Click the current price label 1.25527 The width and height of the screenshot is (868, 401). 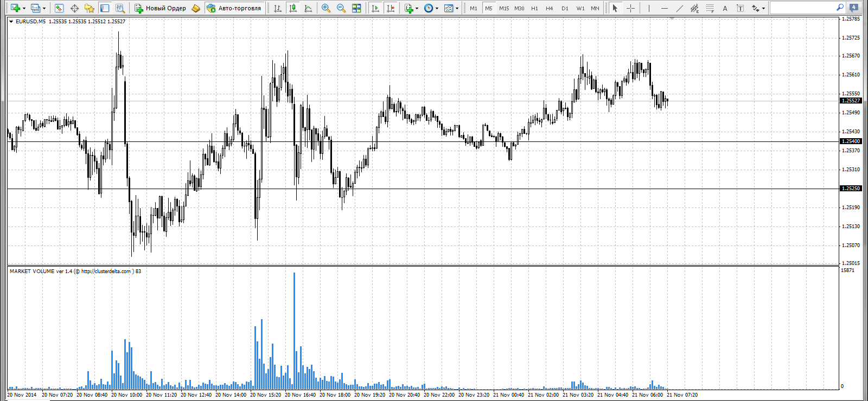851,101
